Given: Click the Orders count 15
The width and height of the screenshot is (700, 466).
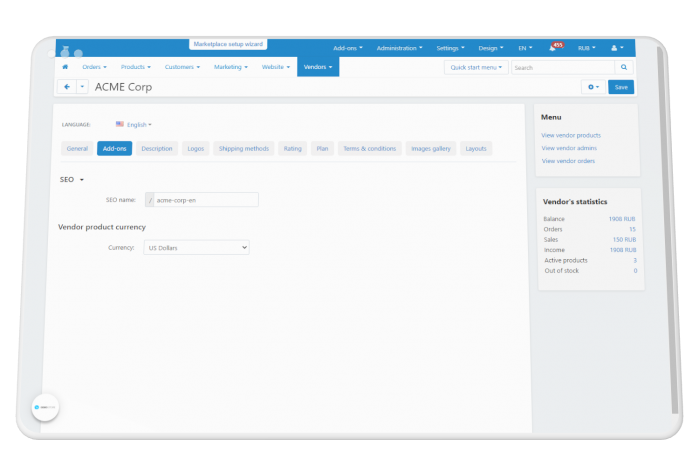Looking at the screenshot, I should [x=632, y=229].
